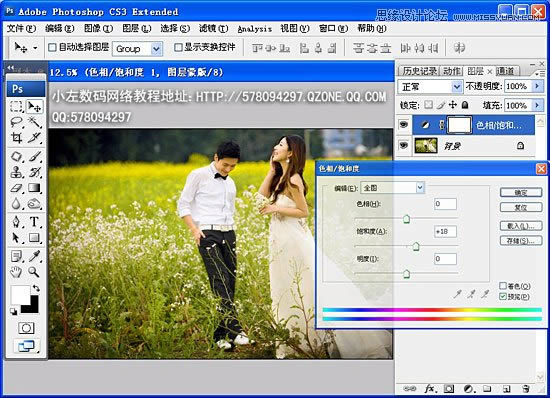Click the Eyedropper tool
Image resolution: width=550 pixels, height=398 pixels.
(34, 256)
